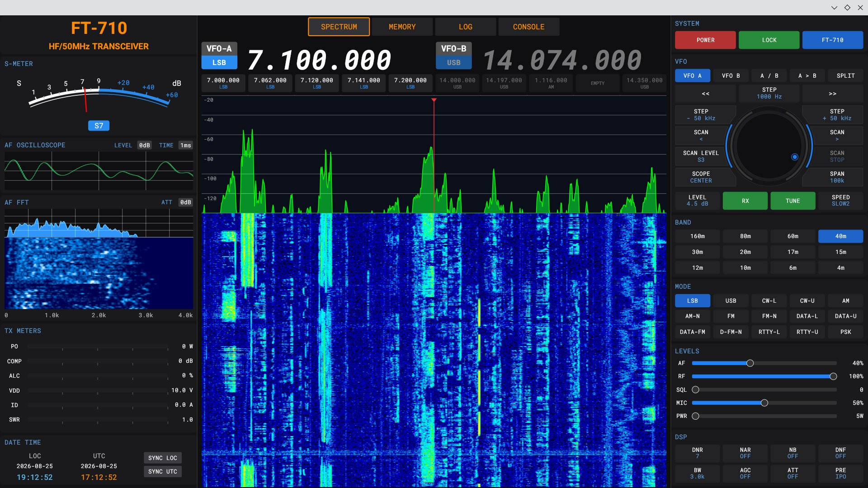868x488 pixels.
Task: Adjust the MIC gain slider
Action: point(764,403)
